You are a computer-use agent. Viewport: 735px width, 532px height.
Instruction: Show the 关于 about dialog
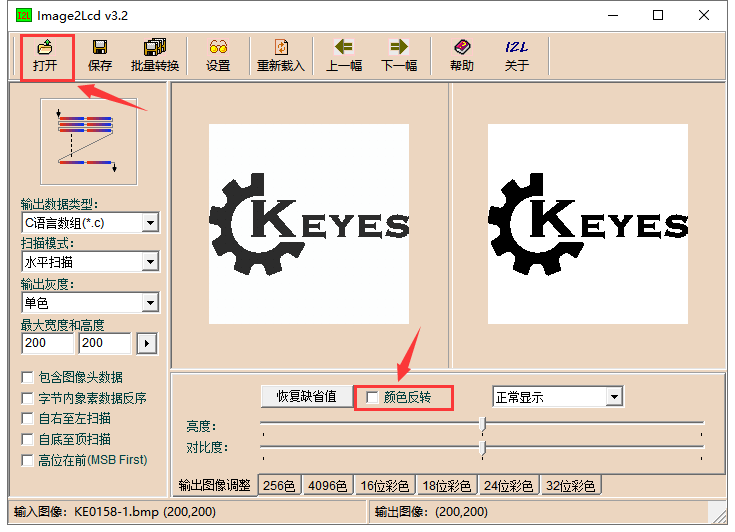[x=517, y=56]
